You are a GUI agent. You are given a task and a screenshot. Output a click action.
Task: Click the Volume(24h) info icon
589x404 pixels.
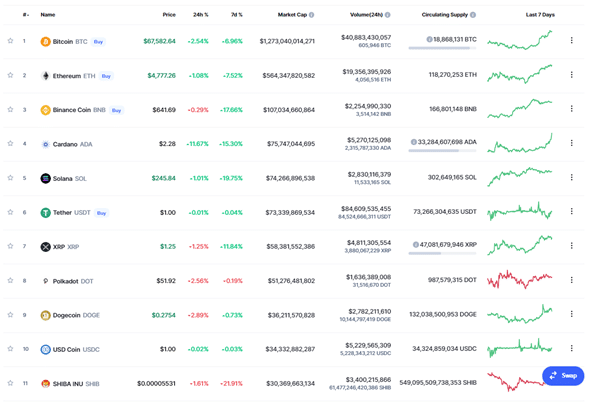(x=387, y=15)
